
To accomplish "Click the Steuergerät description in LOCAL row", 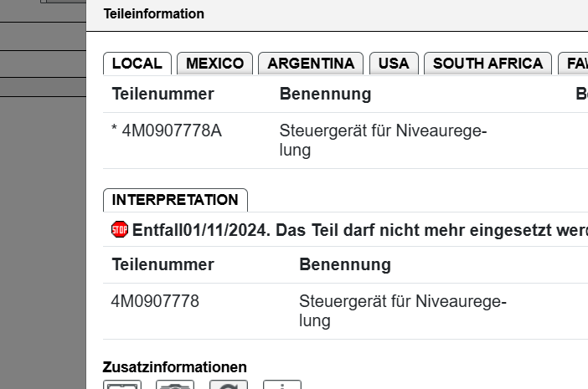I will (x=383, y=141).
